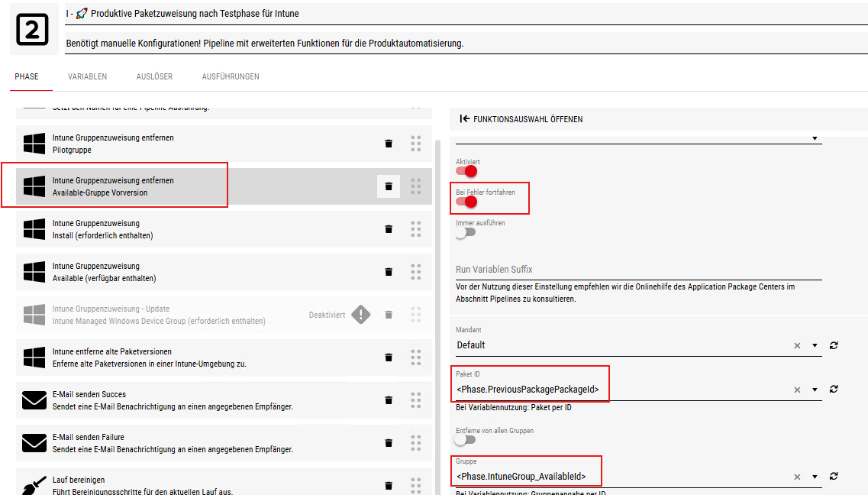Delete the Intune entferne alte Paketversionen step

point(389,357)
